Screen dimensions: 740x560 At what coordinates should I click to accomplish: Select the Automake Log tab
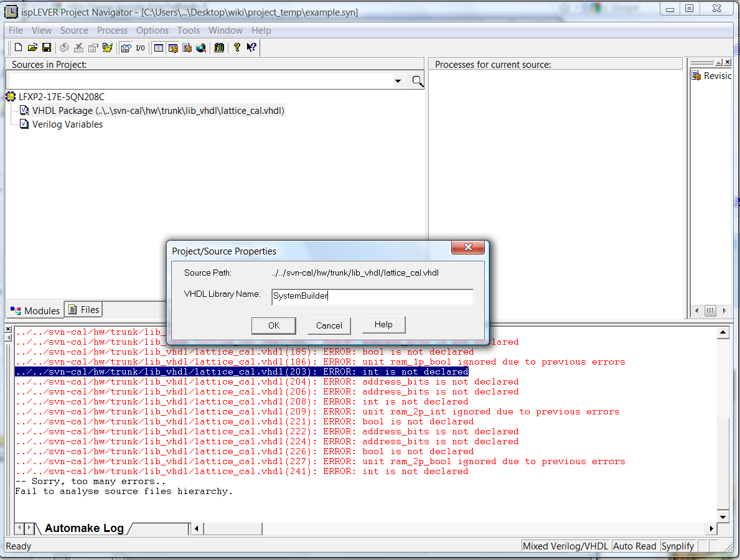coord(84,528)
